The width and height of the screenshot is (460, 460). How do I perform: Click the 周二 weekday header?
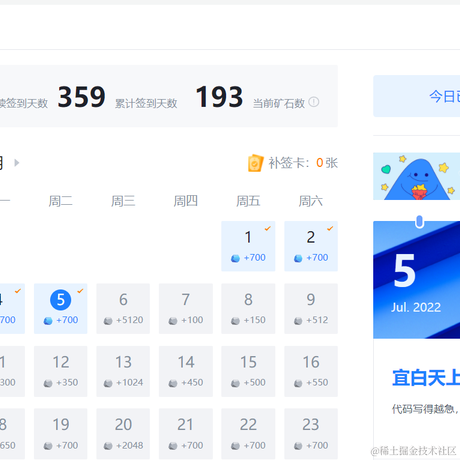click(x=61, y=201)
